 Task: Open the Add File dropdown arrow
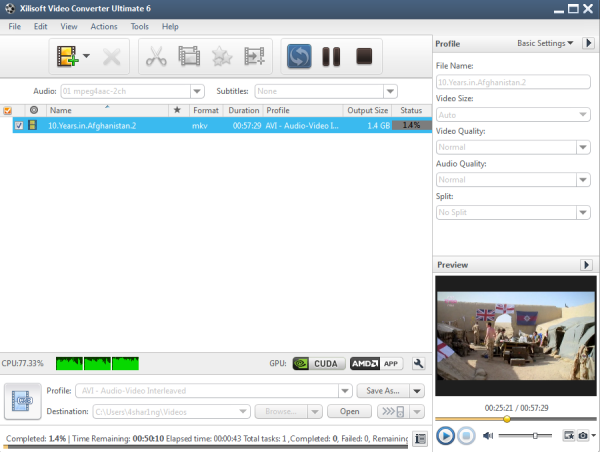86,56
